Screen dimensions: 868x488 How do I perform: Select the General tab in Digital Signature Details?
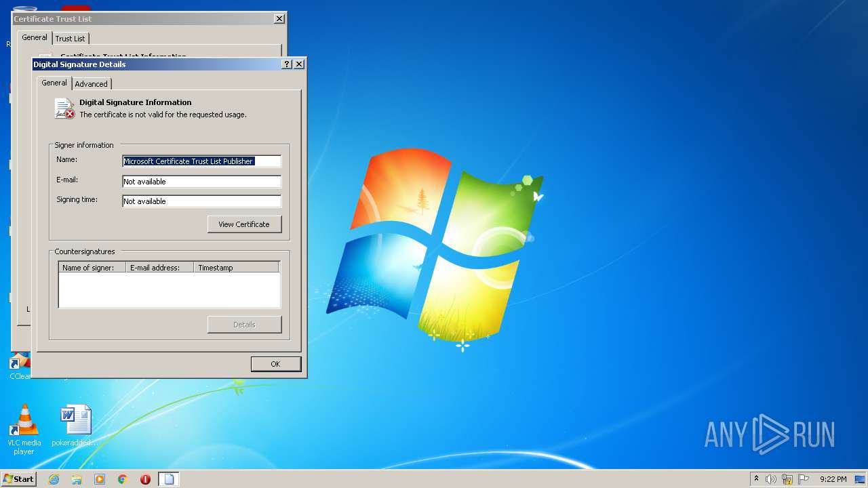point(54,83)
